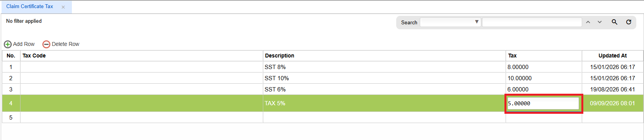The width and height of the screenshot is (644, 140).
Task: Switch to Claim Certificate Tax tab
Action: click(x=30, y=7)
